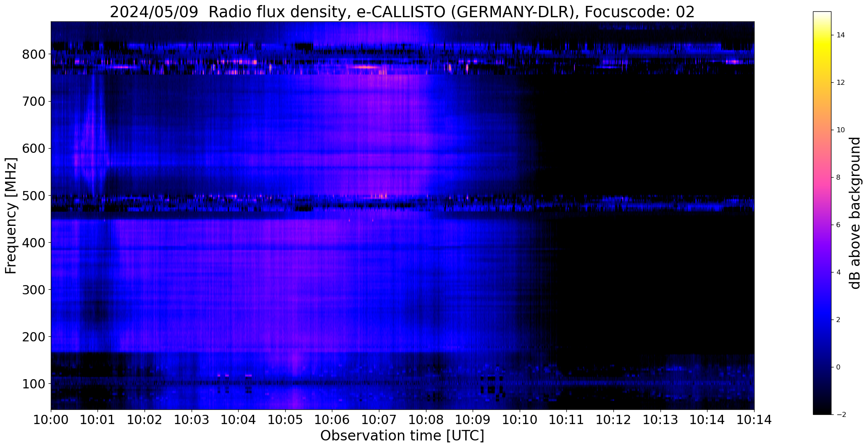The image size is (868, 448).
Task: Click the 10:07 time tick label
Action: (379, 419)
